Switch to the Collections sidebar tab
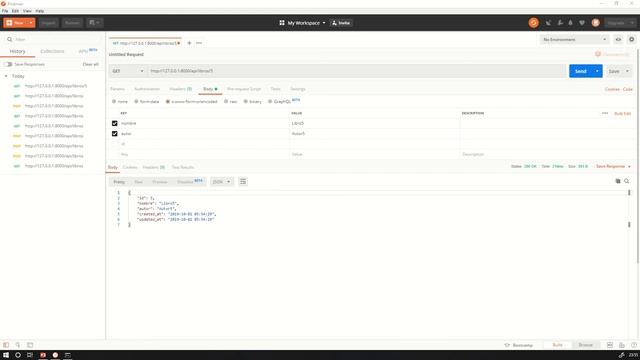Image resolution: width=640 pixels, height=360 pixels. [52, 51]
